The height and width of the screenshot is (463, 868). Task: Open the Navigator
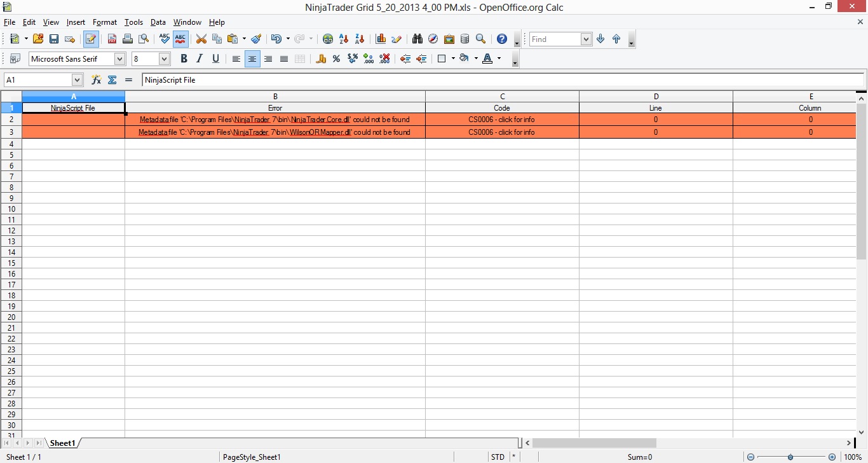pyautogui.click(x=433, y=39)
